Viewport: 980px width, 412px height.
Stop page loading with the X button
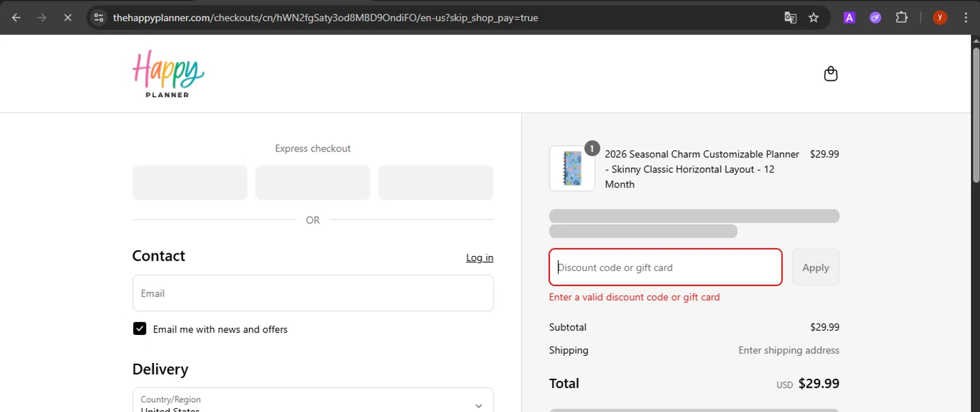[67, 18]
